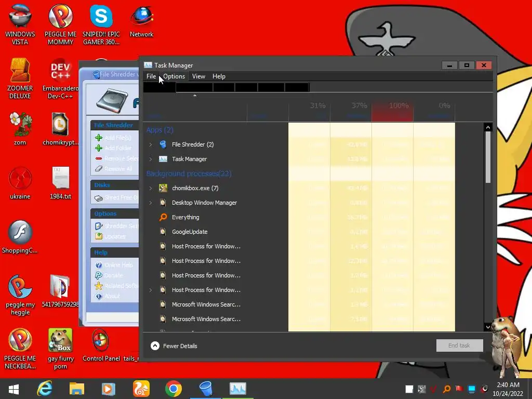Collapse view with Fewer Details toggle
The image size is (532, 399).
174,345
